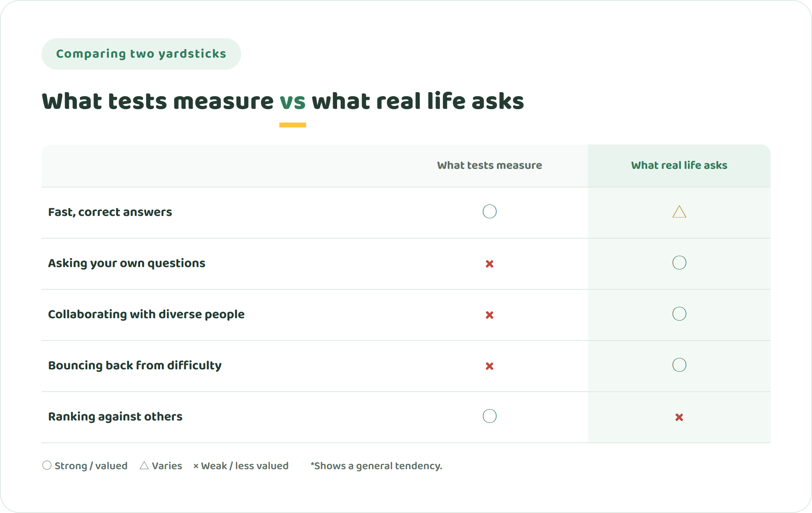Click the red cross in Asking your own questions row
812x513 pixels.
pos(490,264)
